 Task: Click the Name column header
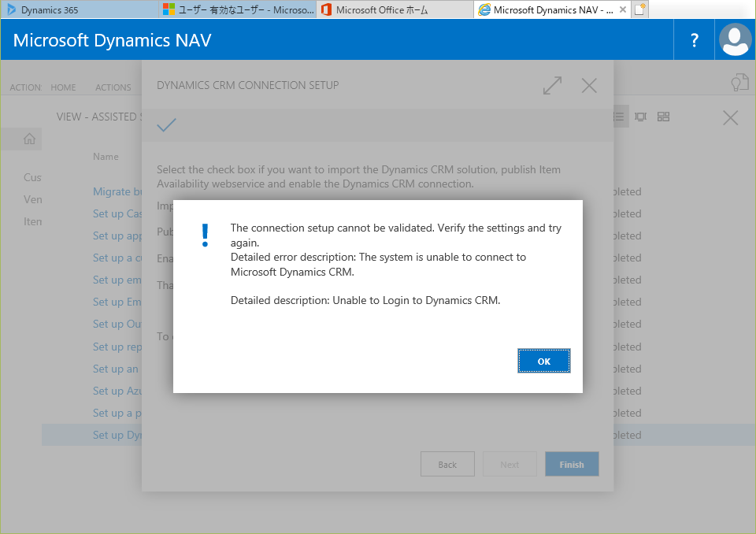pos(106,156)
